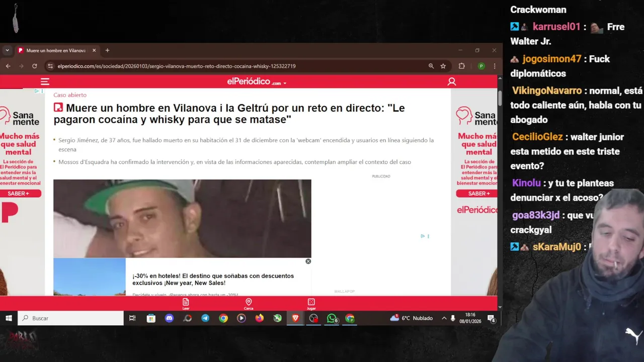Viewport: 644px width, 362px height.
Task: Click chat username 'goa83k3jd'
Action: 536,215
